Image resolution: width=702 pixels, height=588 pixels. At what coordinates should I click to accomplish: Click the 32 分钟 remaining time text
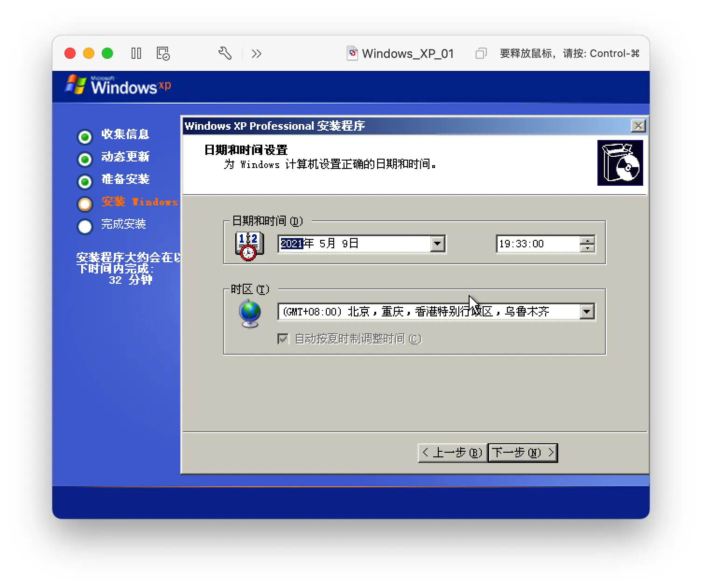tap(131, 280)
